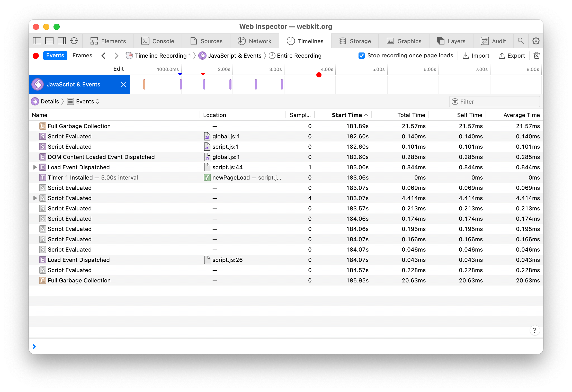Click the element selection crosshair icon
The width and height of the screenshot is (572, 392).
74,41
